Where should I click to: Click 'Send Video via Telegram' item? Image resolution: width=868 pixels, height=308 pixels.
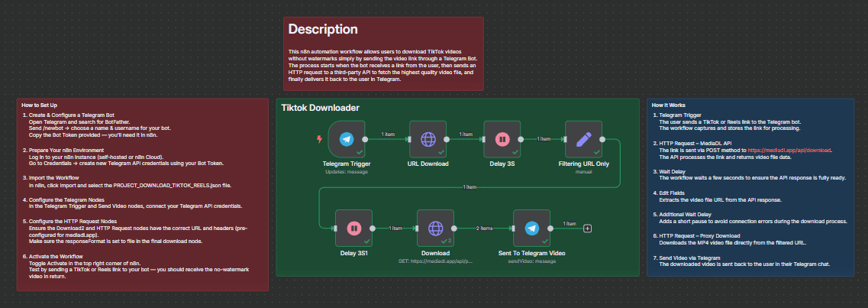coord(689,258)
